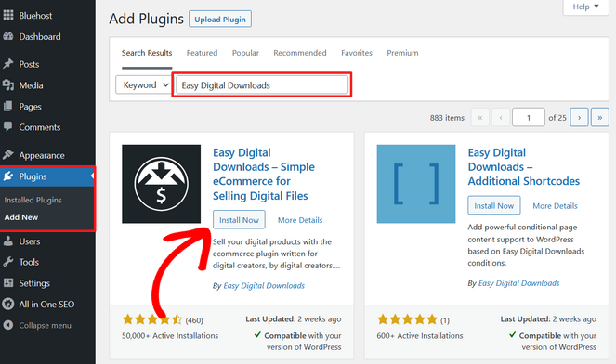Open the Search Results tab
616x364 pixels.
tap(147, 53)
